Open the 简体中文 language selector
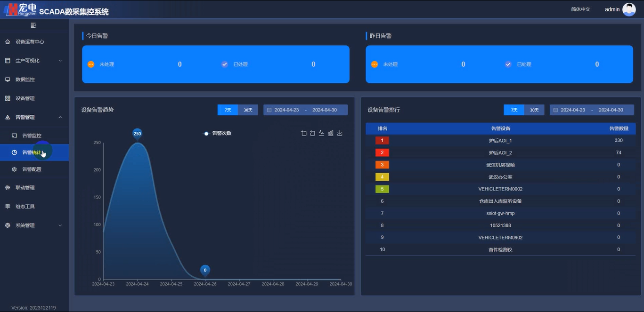The height and width of the screenshot is (312, 644). tap(580, 9)
